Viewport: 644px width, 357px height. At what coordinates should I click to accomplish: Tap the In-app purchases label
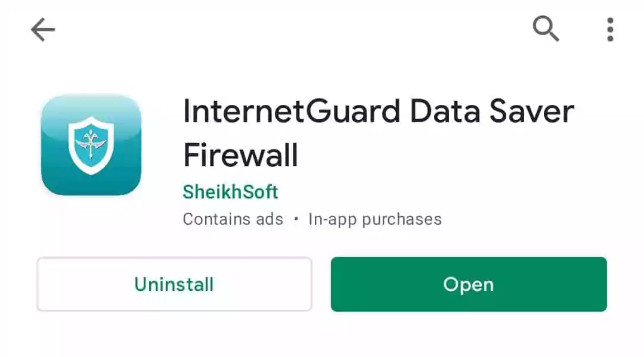tap(375, 219)
